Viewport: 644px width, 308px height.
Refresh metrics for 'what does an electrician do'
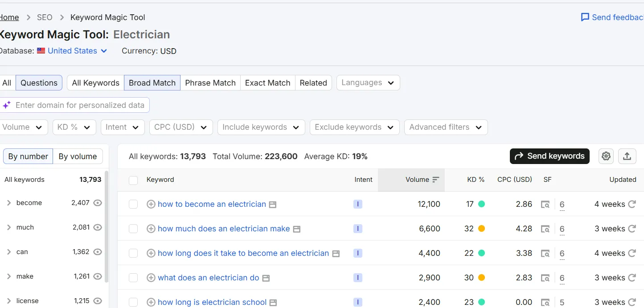coord(632,278)
